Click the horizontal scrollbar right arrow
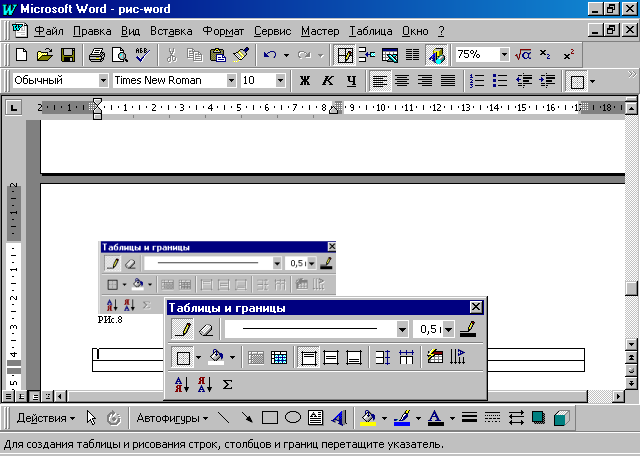The height and width of the screenshot is (456, 640). pyautogui.click(x=619, y=396)
